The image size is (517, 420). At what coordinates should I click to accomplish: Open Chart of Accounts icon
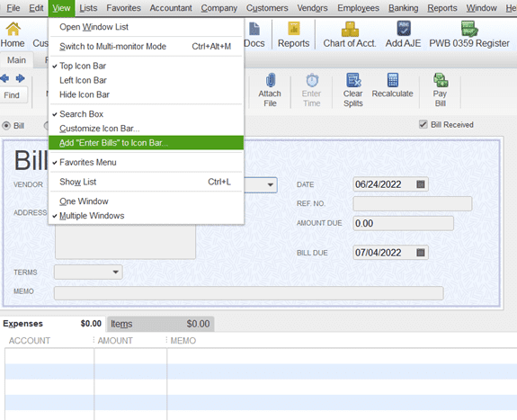pyautogui.click(x=350, y=35)
